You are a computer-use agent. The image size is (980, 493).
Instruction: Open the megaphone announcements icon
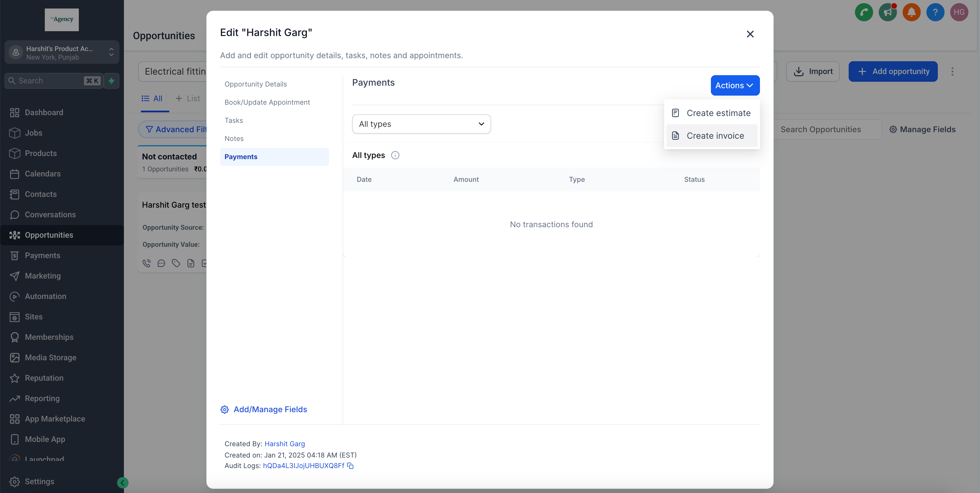pyautogui.click(x=888, y=12)
